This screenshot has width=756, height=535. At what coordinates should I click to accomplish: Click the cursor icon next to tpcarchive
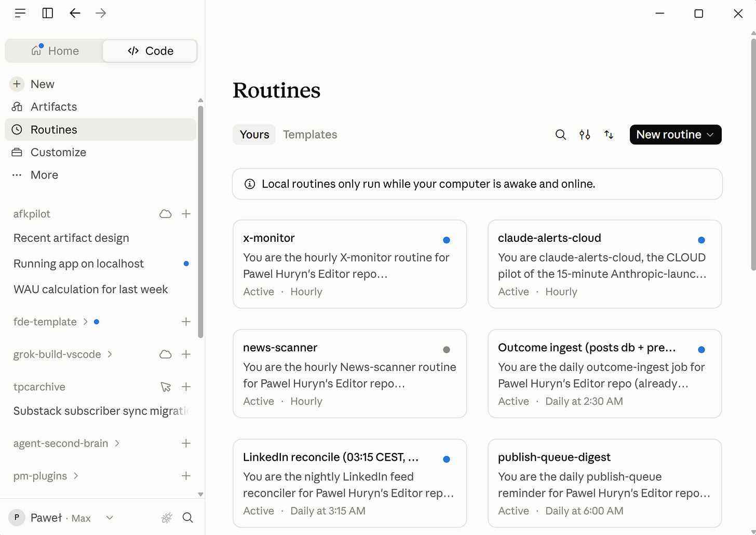tap(166, 387)
